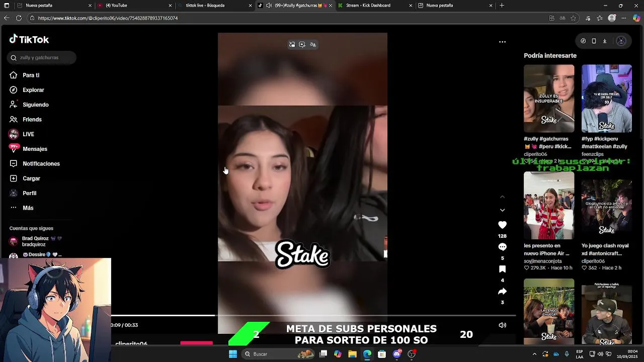Click the TikTok search field

pyautogui.click(x=42, y=58)
